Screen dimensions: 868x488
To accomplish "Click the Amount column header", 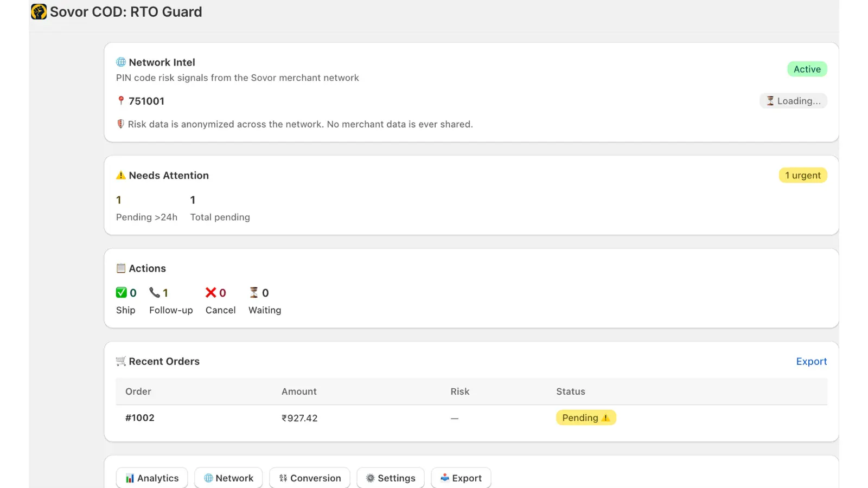I will pos(299,391).
